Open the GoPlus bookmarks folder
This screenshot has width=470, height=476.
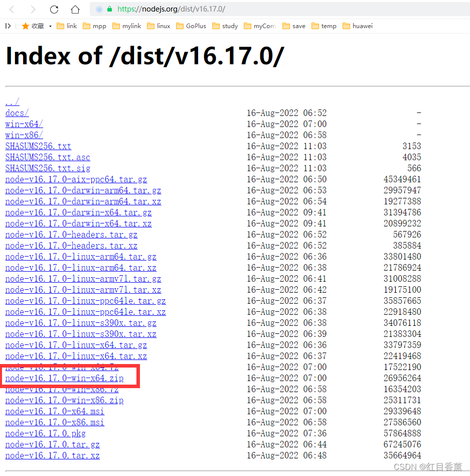pyautogui.click(x=191, y=26)
